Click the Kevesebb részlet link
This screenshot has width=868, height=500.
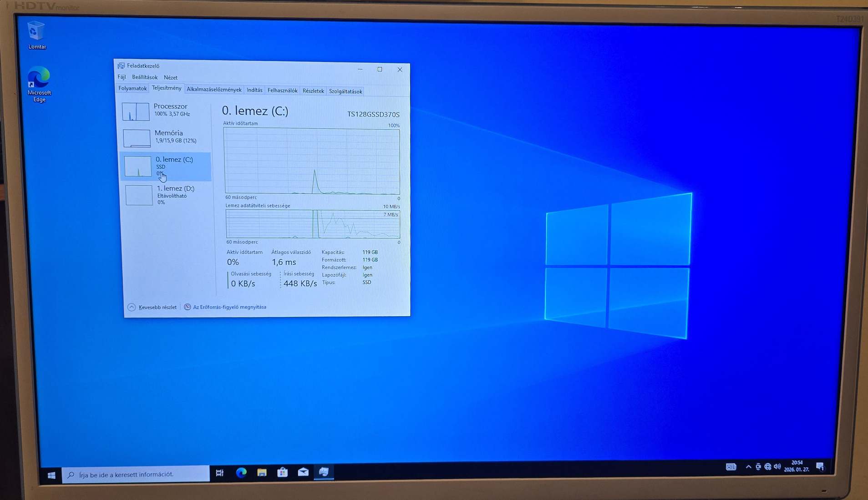[157, 307]
